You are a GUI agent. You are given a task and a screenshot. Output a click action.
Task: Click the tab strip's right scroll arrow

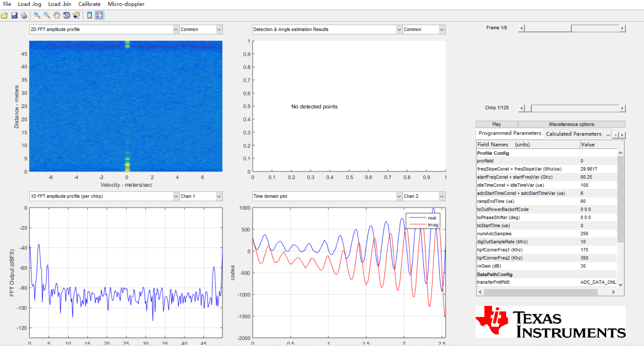pos(622,135)
